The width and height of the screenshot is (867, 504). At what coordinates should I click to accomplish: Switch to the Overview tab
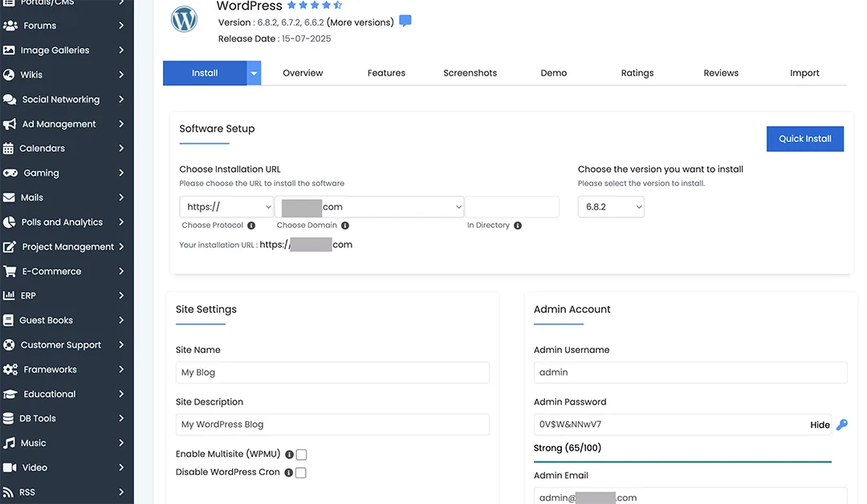(x=303, y=73)
